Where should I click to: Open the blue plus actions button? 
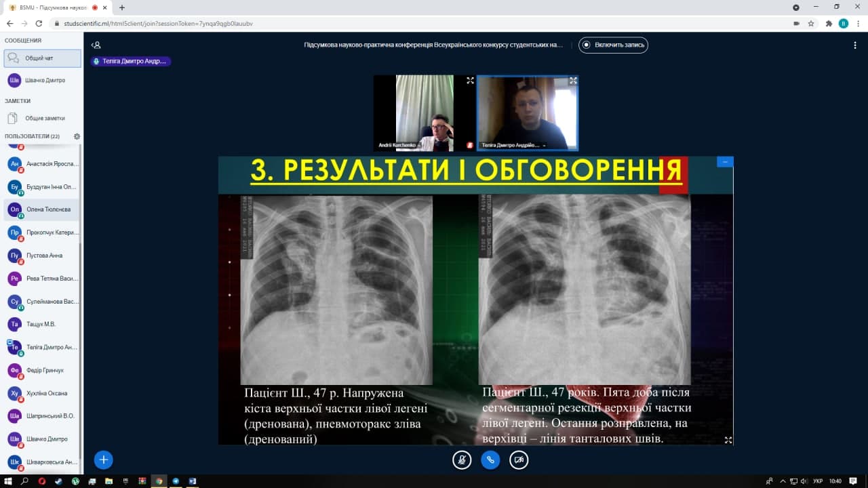click(103, 460)
